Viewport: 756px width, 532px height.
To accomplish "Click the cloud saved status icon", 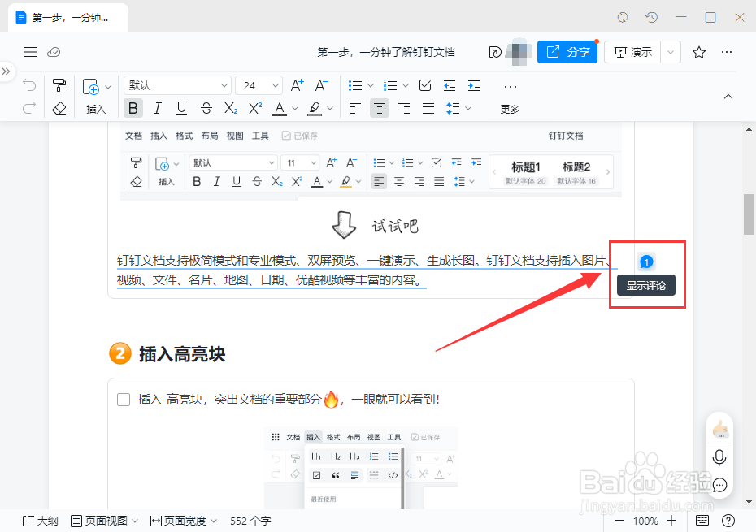I will coord(54,52).
